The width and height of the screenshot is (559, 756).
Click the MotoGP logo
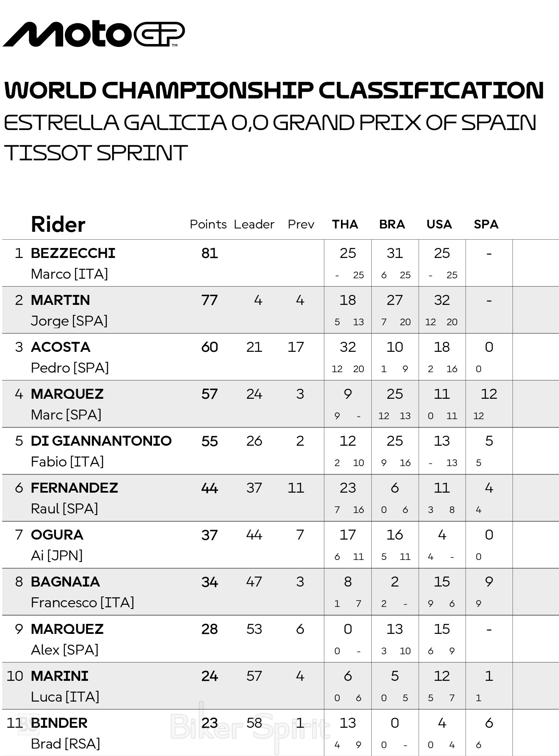coord(93,34)
